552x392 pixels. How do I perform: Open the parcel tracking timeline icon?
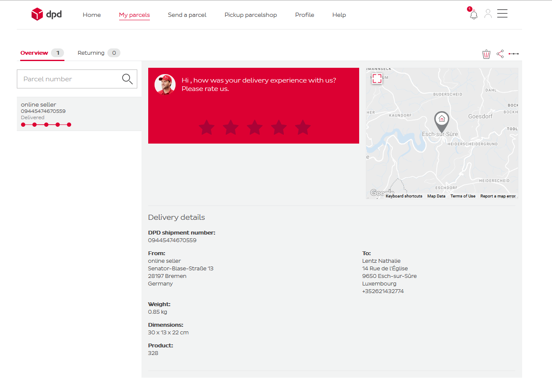click(x=514, y=54)
